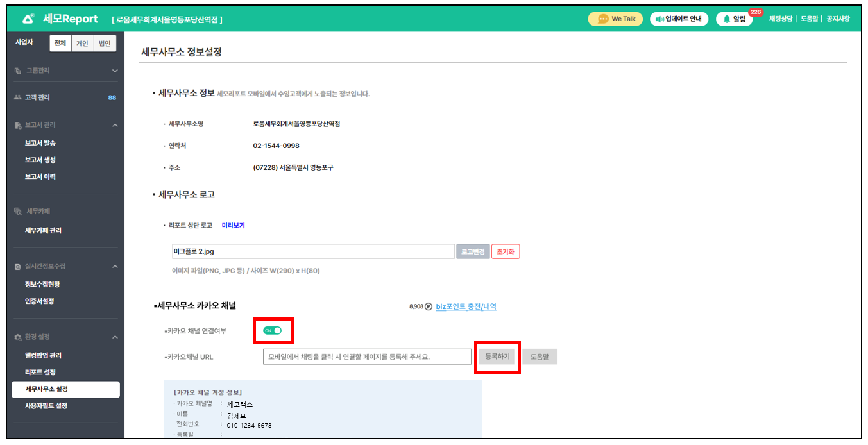Click the 세모Report logo icon
This screenshot has height=445, width=868.
coord(28,19)
